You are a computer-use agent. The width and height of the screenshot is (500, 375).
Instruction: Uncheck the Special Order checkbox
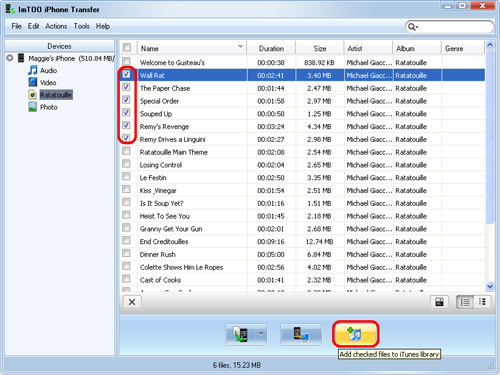[x=126, y=100]
